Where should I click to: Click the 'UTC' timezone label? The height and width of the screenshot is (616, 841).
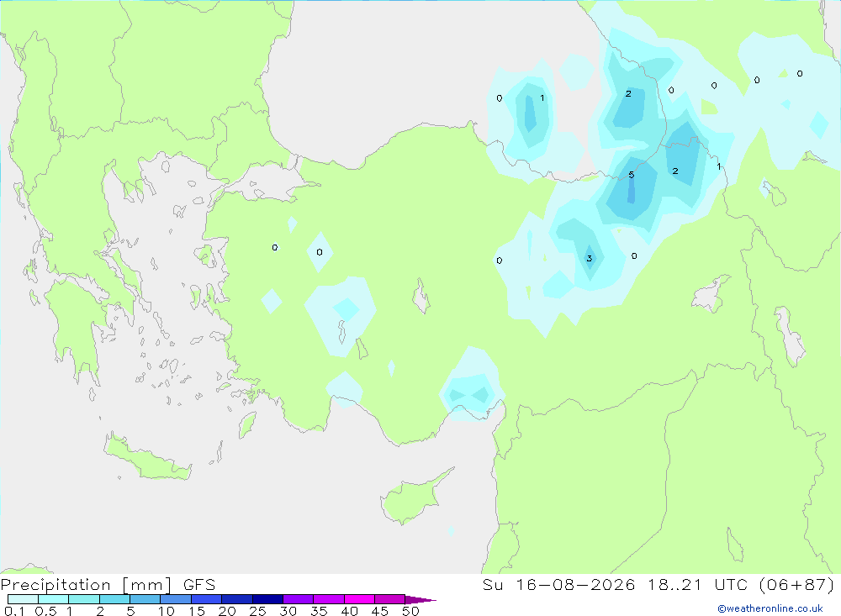pos(731,584)
